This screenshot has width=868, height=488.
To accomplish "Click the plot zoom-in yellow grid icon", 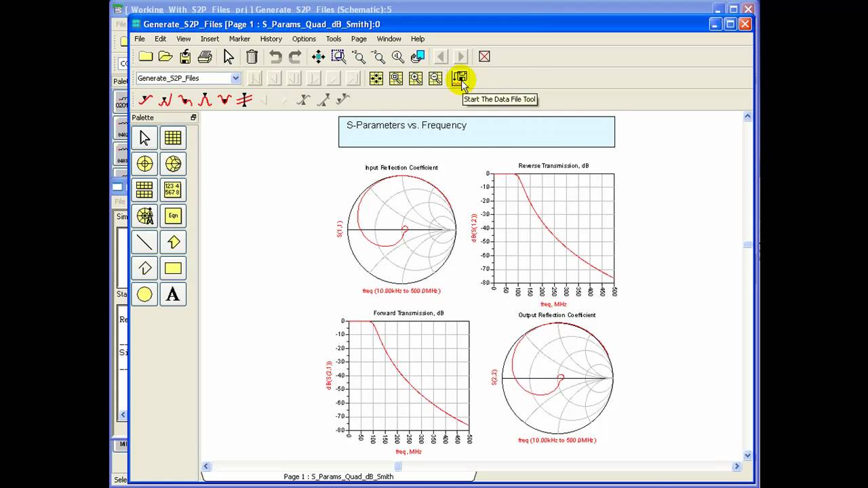I will pyautogui.click(x=416, y=79).
